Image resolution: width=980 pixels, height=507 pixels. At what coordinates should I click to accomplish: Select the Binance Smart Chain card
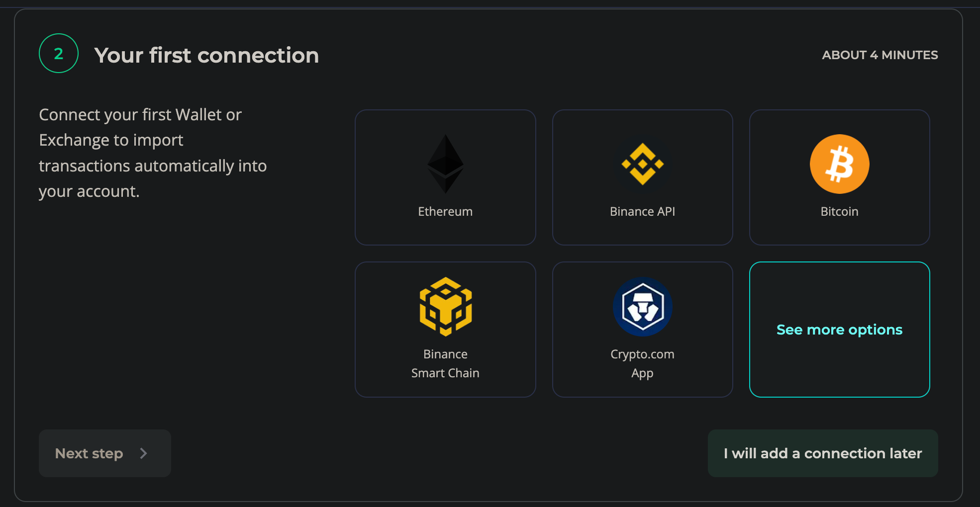pos(445,329)
